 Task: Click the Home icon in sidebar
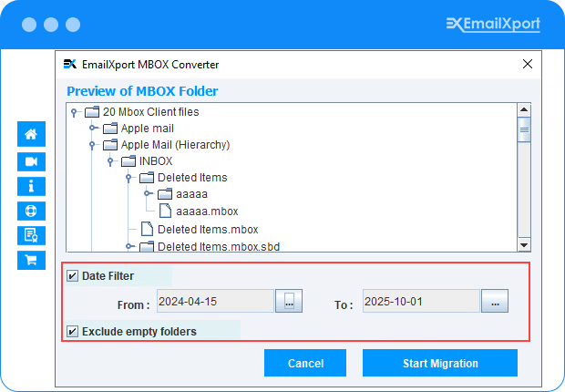(31, 135)
